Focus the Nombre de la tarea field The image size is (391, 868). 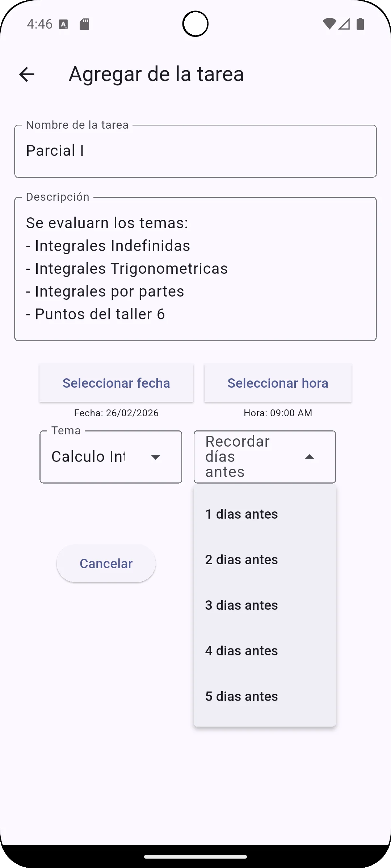coord(195,151)
